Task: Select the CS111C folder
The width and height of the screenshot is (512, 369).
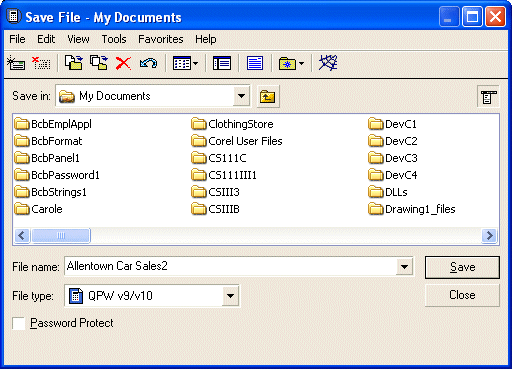Action: click(219, 158)
